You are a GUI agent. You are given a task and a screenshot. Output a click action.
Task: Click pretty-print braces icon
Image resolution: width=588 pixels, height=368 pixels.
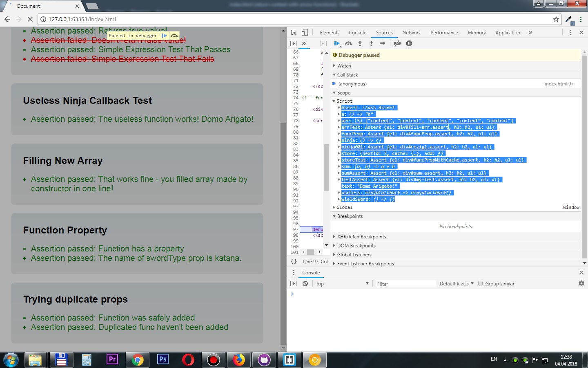(294, 261)
